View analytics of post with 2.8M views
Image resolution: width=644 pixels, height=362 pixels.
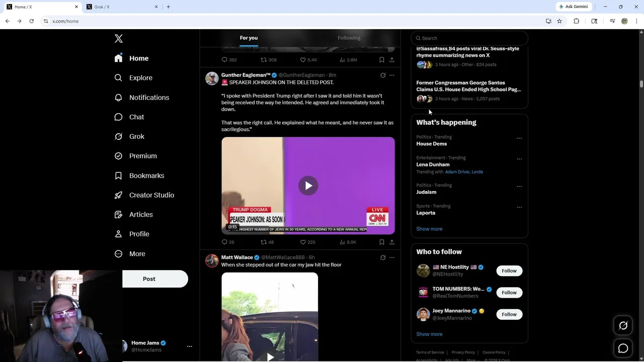coord(349,60)
